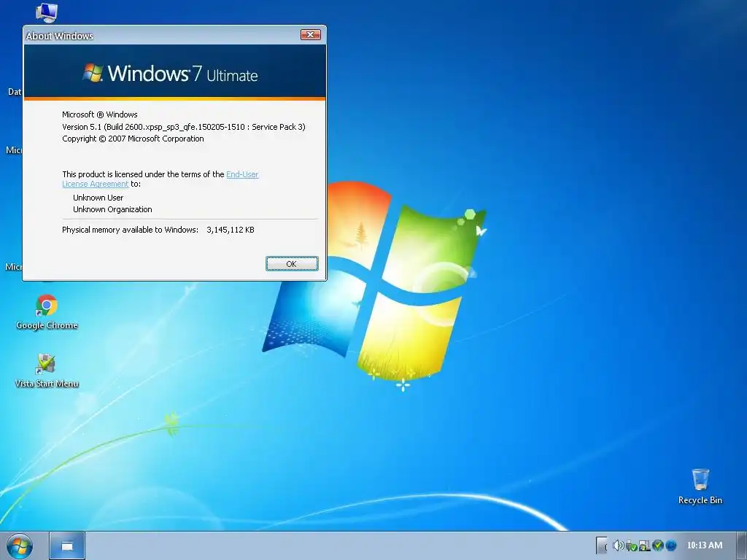Screen dimensions: 747x560
Task: Open the End-User License Agreement link
Action: 242,174
